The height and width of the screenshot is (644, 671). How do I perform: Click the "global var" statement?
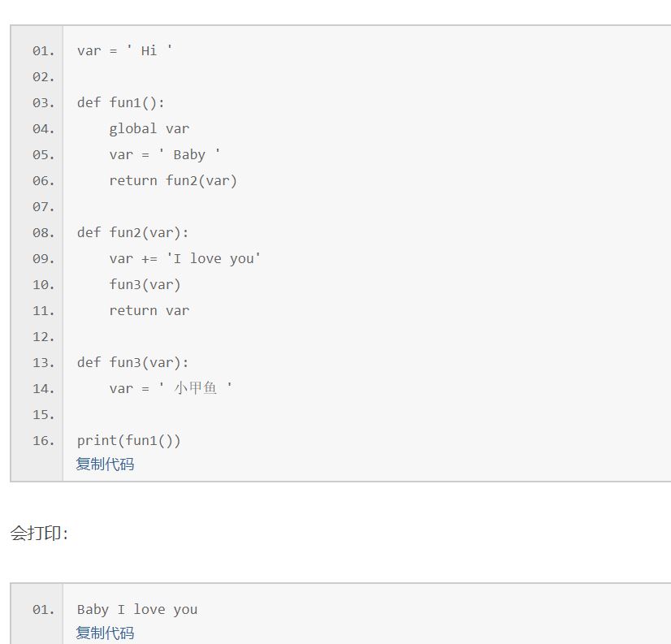[149, 128]
